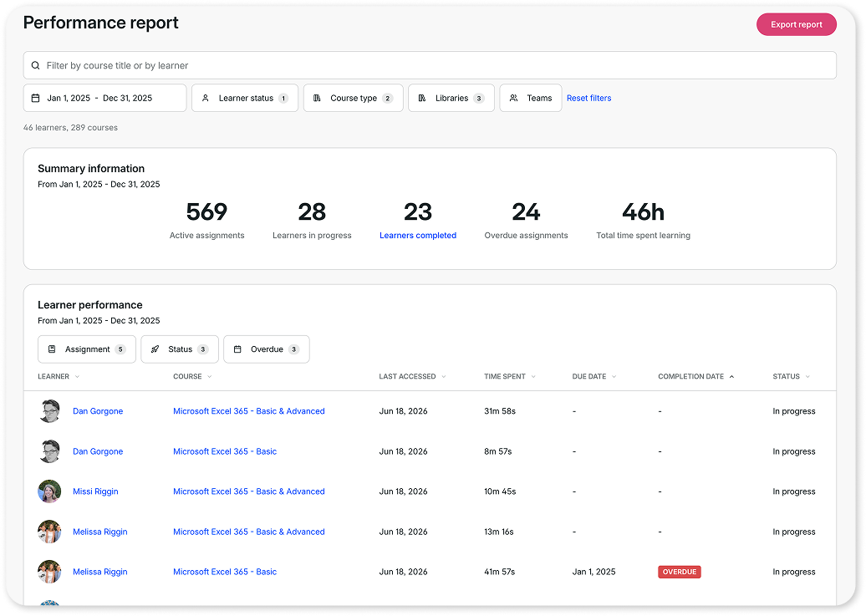Click the Assignment filter icon
The image size is (866, 616).
(x=52, y=349)
